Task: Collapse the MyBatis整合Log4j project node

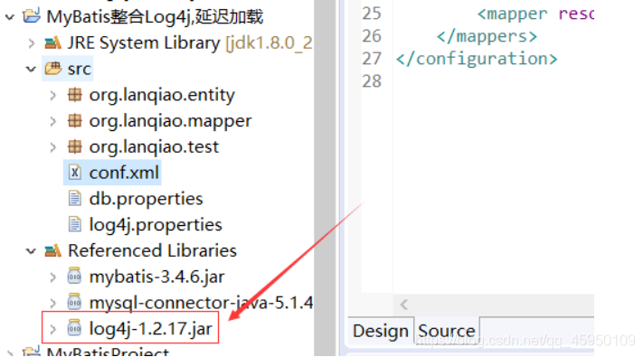Action: pyautogui.click(x=10, y=17)
